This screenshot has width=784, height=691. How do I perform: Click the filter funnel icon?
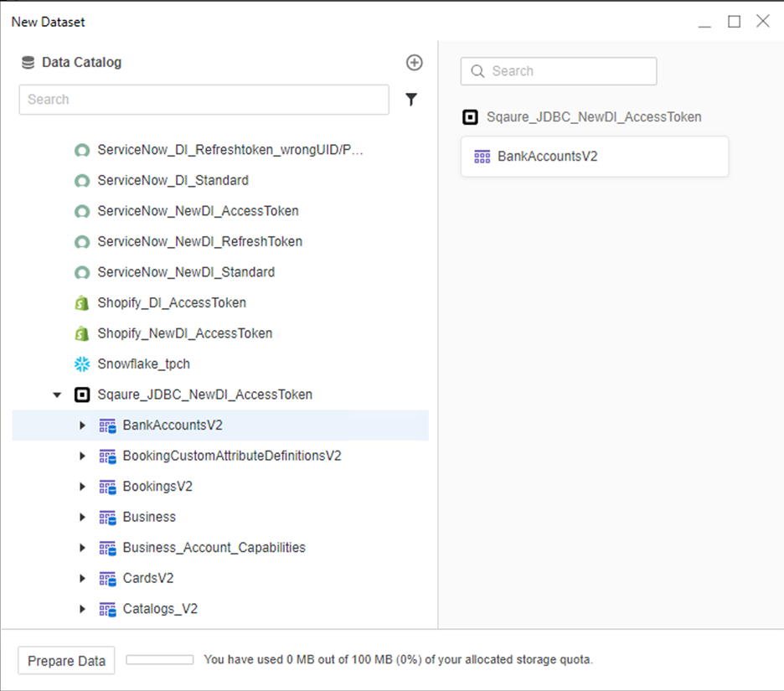[x=411, y=100]
